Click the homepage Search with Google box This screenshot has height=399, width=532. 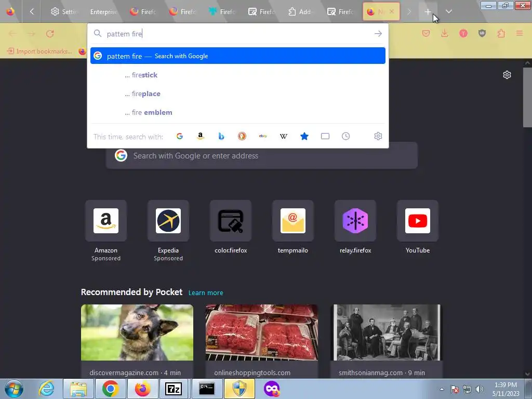pos(262,156)
